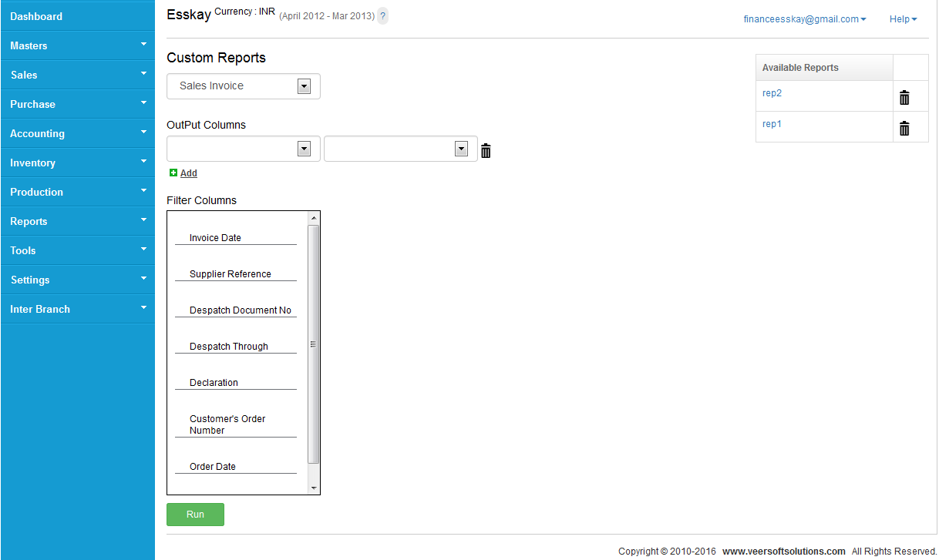Open the rep2 available report link

click(x=772, y=93)
